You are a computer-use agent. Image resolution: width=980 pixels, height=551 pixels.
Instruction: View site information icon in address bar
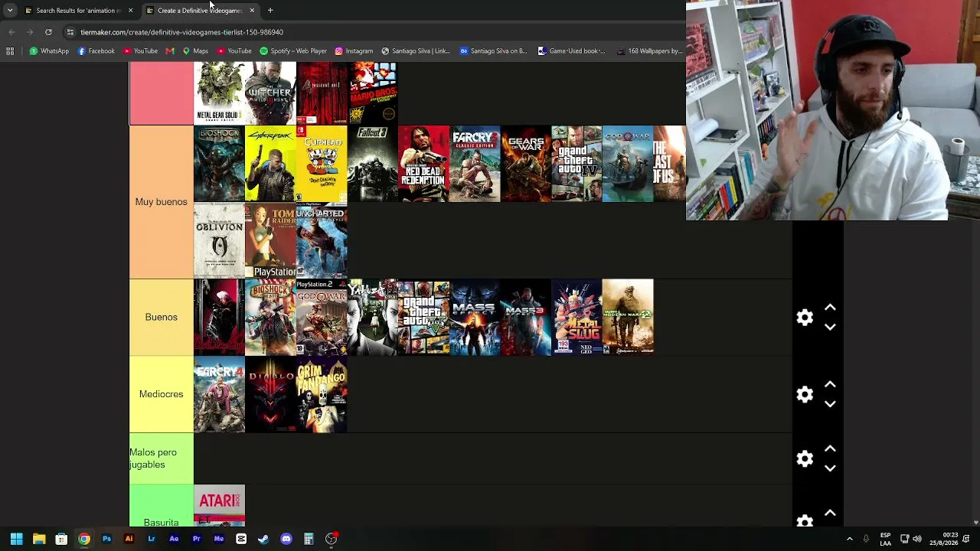click(x=70, y=32)
